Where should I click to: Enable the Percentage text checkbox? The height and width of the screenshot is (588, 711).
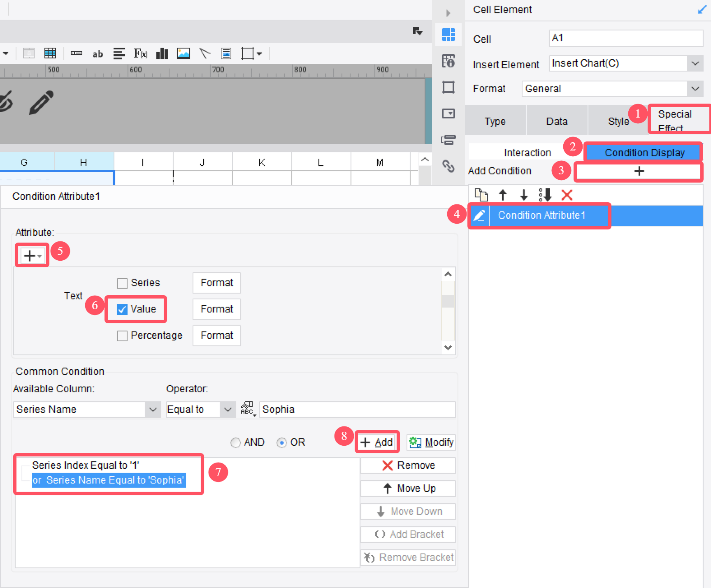tap(122, 336)
